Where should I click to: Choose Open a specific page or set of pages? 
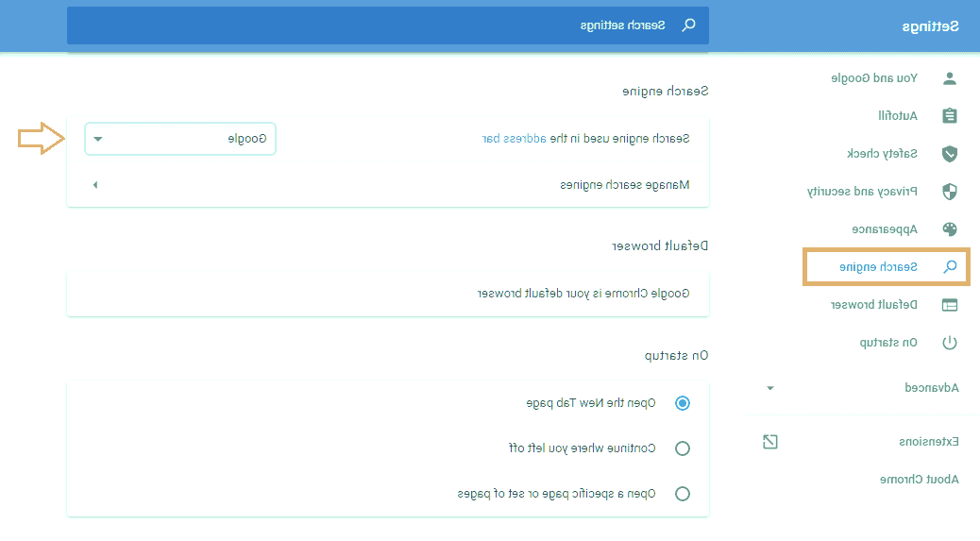click(x=683, y=494)
